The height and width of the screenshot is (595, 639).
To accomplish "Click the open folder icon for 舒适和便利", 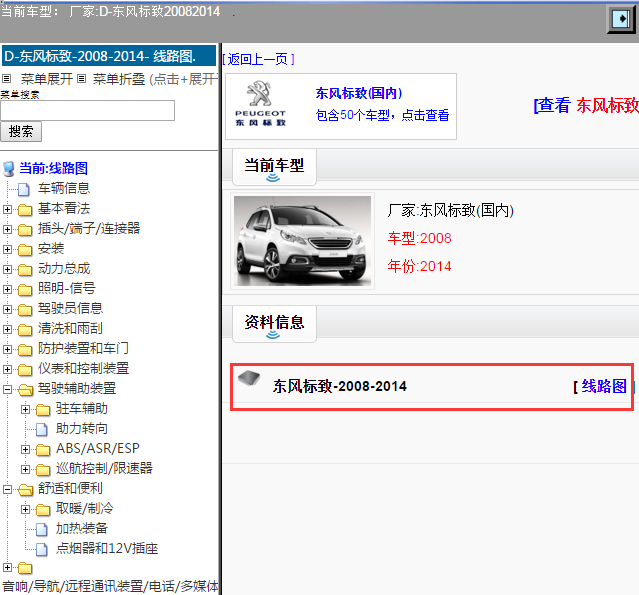I will pyautogui.click(x=25, y=489).
